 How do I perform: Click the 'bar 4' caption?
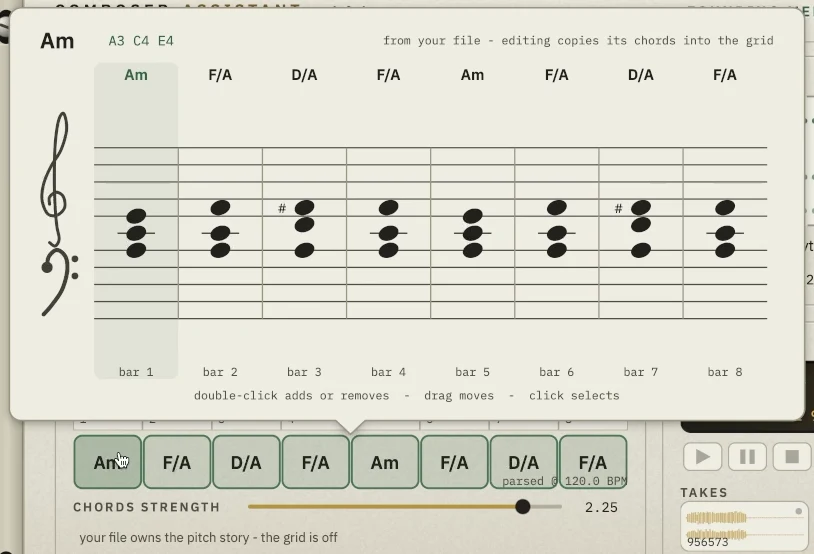point(388,372)
